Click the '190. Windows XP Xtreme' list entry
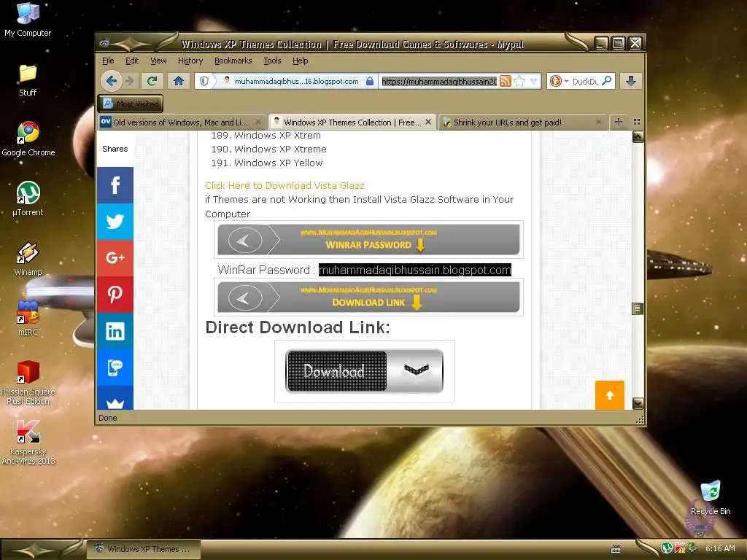Image resolution: width=747 pixels, height=560 pixels. coord(268,149)
